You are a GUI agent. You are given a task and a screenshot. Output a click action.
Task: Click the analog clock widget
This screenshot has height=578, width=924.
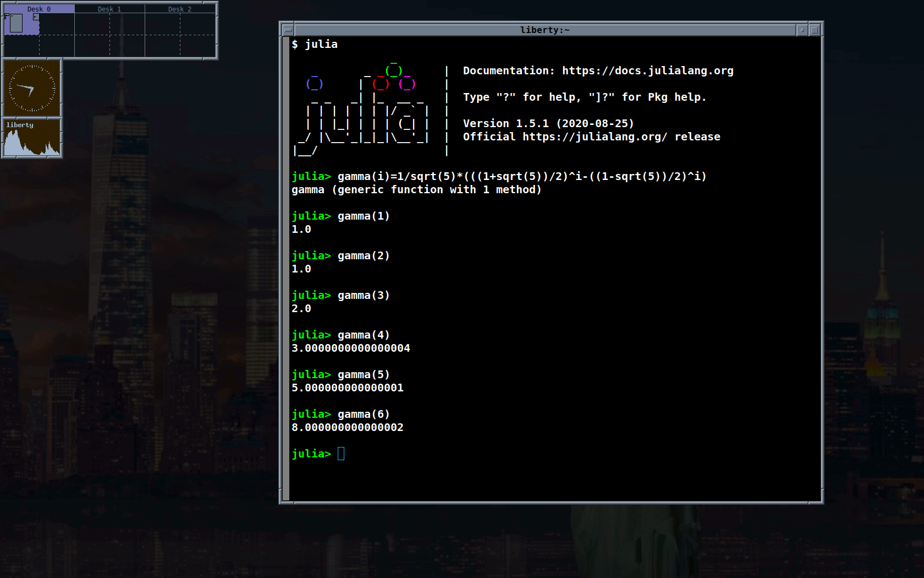pyautogui.click(x=32, y=88)
